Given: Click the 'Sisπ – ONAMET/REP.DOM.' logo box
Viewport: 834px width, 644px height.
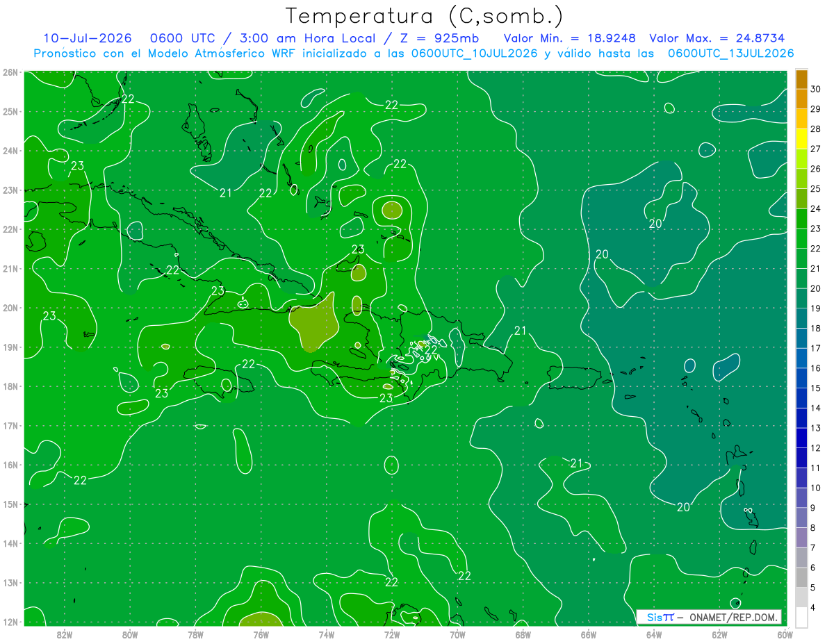Looking at the screenshot, I should click(708, 617).
